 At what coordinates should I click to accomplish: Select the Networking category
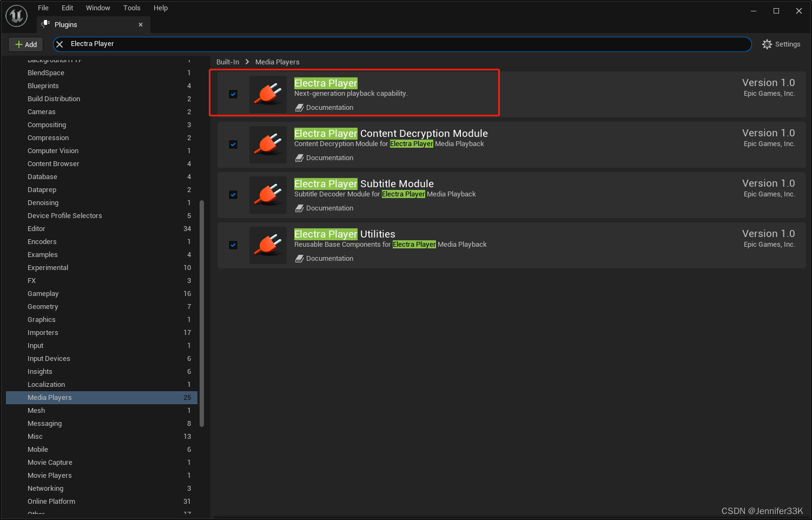click(102, 489)
